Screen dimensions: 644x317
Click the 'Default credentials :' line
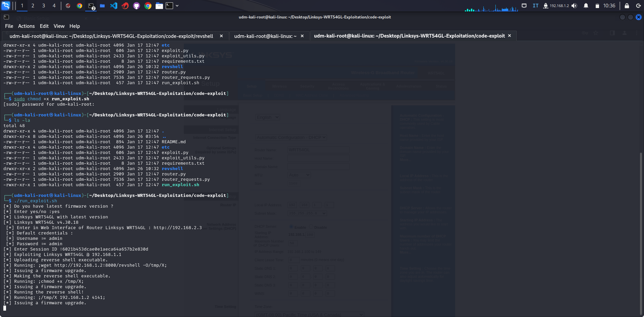40,233
